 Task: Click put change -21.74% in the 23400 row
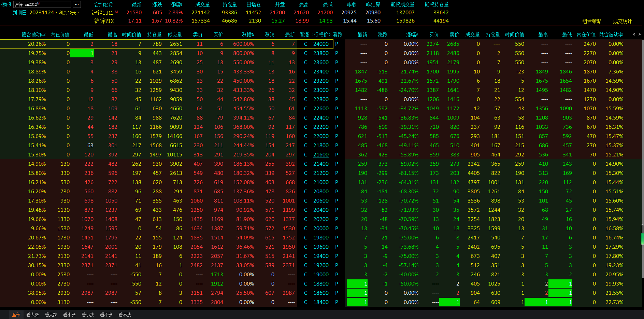[409, 72]
